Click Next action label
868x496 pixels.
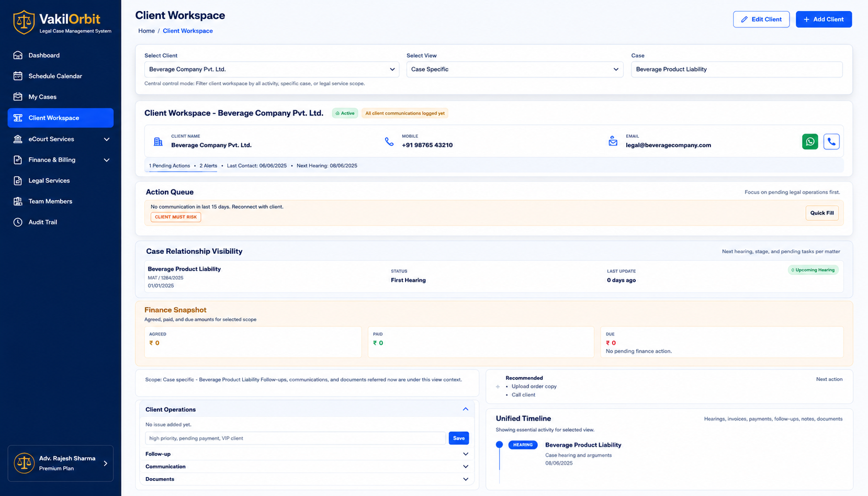[829, 379]
